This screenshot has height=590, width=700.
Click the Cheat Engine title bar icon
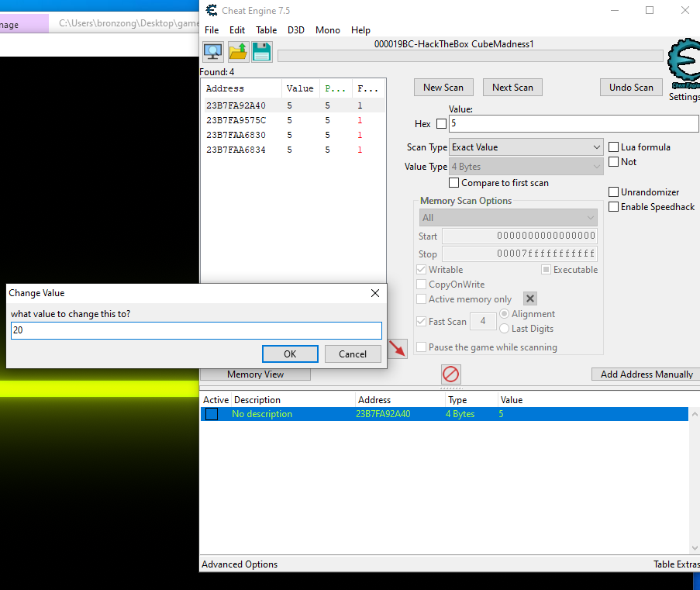211,10
